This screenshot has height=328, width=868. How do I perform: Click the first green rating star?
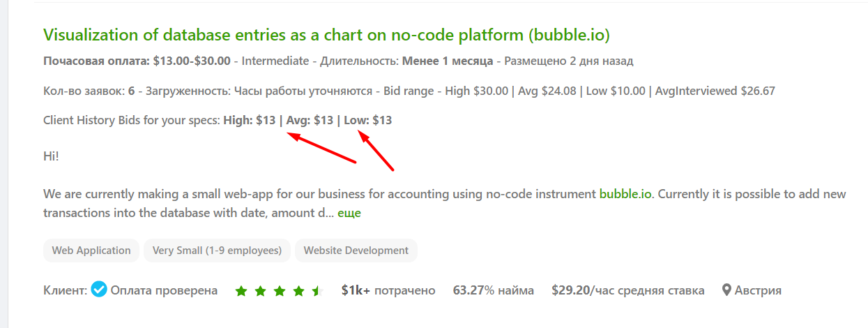tap(242, 291)
